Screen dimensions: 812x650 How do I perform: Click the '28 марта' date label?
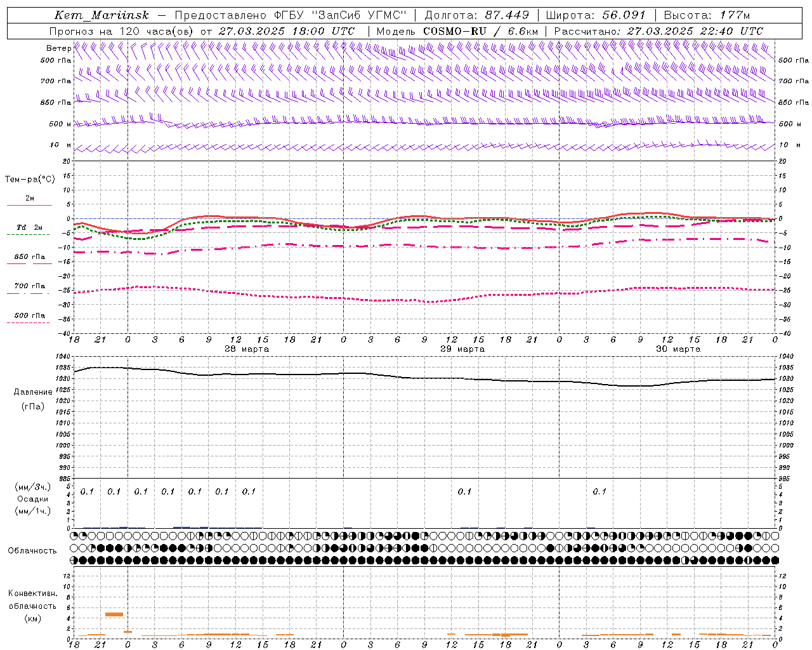coord(247,349)
